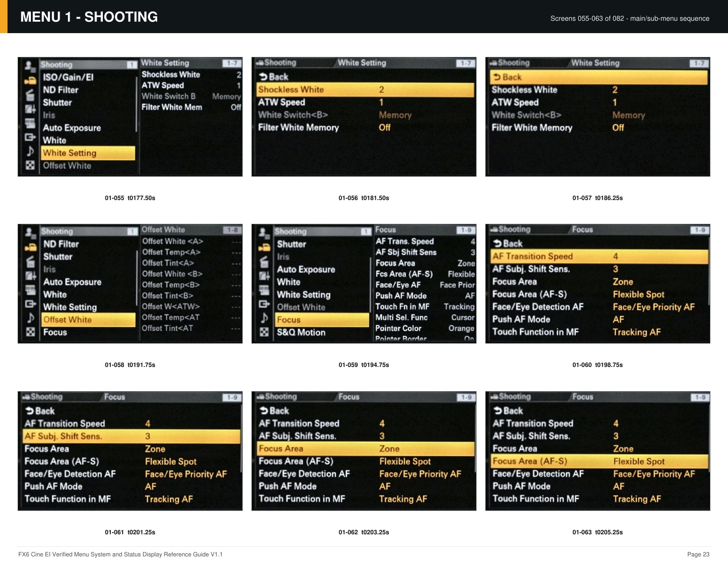
Task: Open the TC/Media icon in screen 01-058
Action: point(30,290)
